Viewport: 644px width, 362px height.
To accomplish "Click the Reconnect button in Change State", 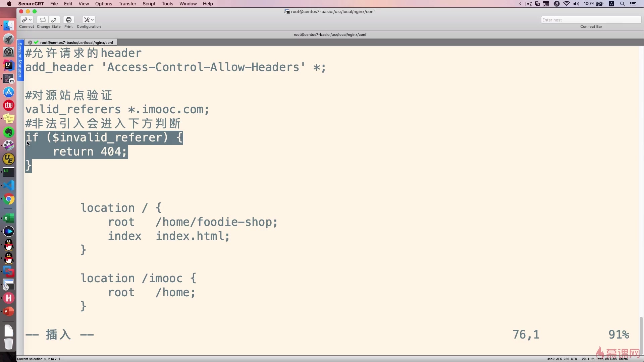I will tap(43, 20).
